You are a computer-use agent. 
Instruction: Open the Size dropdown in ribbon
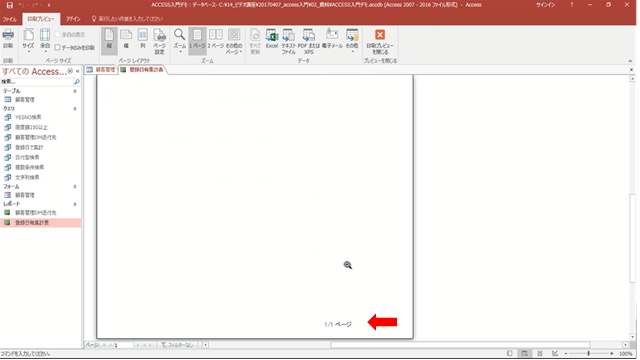28,41
